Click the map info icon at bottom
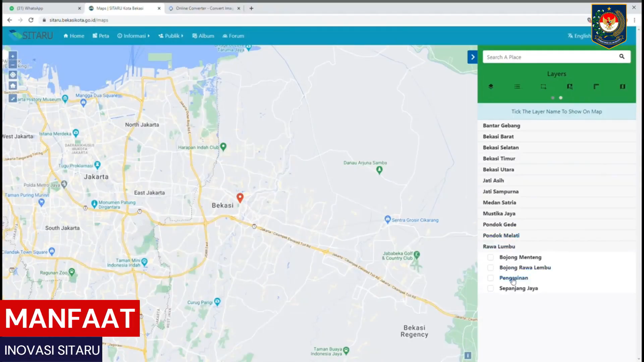644x362 pixels. click(468, 355)
